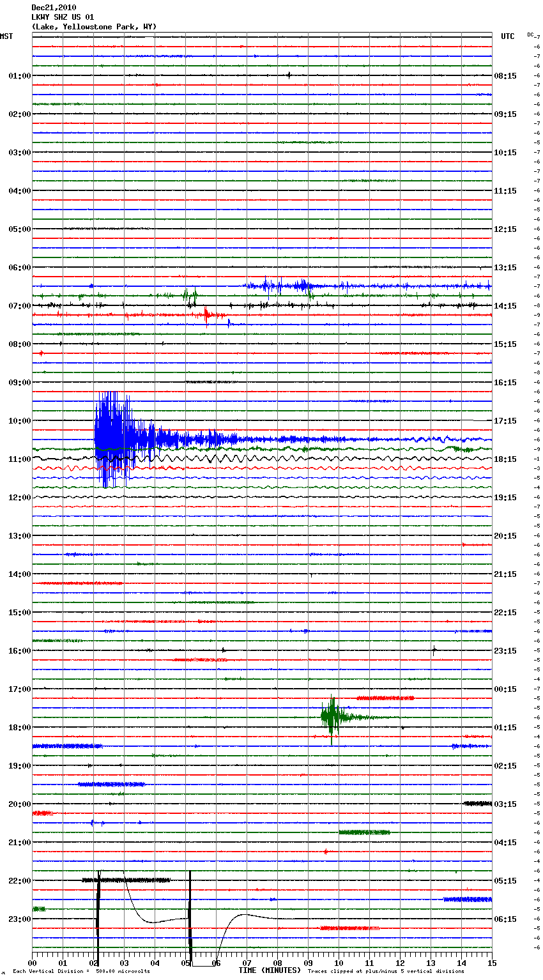Image resolution: width=543 pixels, height=980 pixels.
Task: Click the 22:15 UTC time label
Action: coord(505,613)
